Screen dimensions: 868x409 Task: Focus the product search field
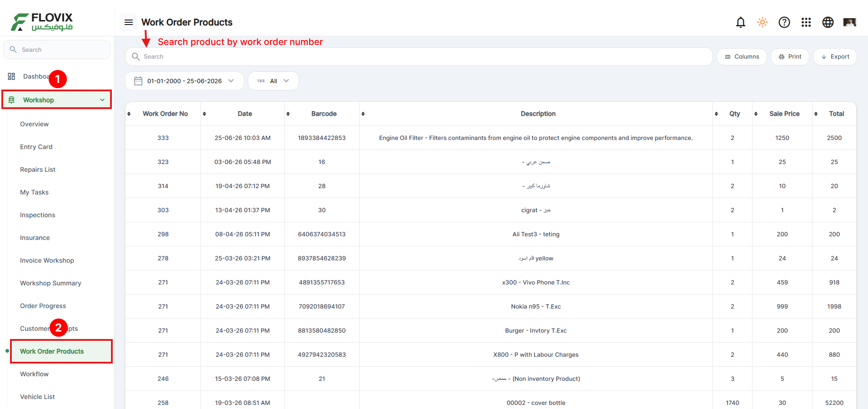coord(419,57)
